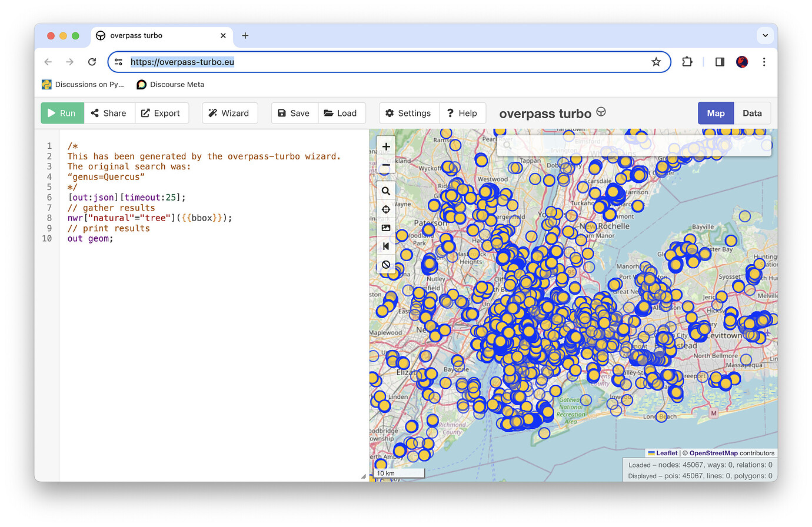Open Chrome's three-dot menu
The height and width of the screenshot is (527, 812).
tap(764, 62)
